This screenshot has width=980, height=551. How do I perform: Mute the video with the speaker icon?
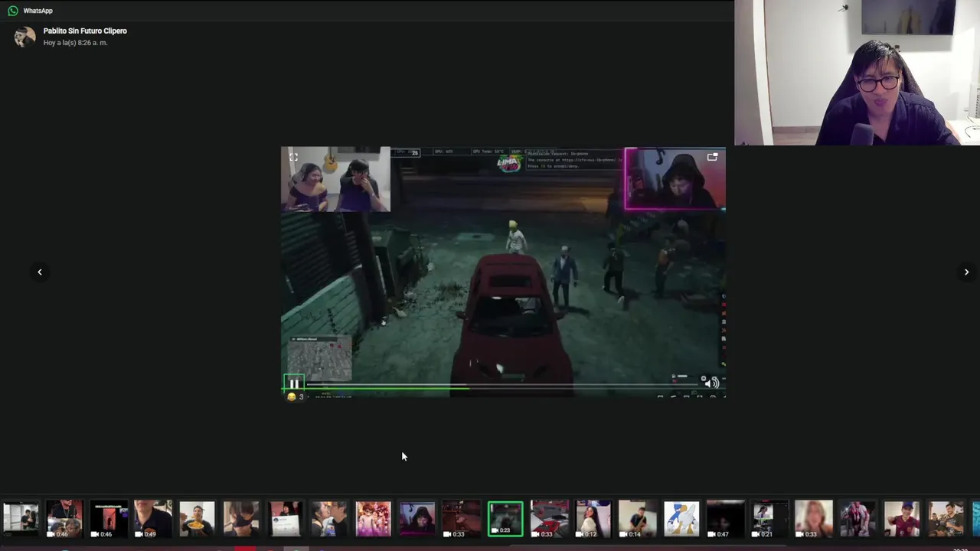(x=712, y=383)
